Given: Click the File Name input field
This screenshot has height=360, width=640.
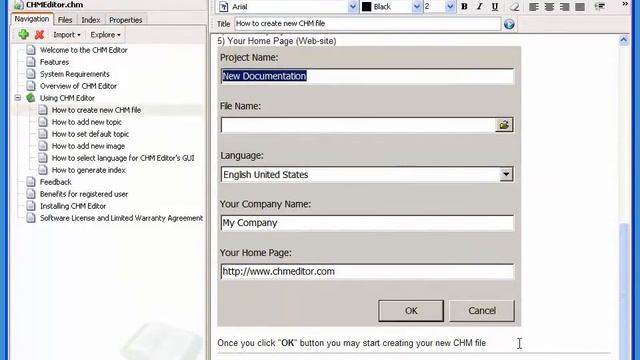Looking at the screenshot, I should click(358, 125).
